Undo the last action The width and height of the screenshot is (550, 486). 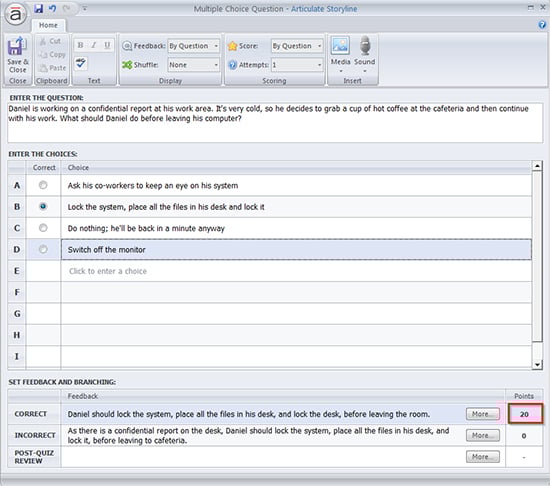(53, 8)
